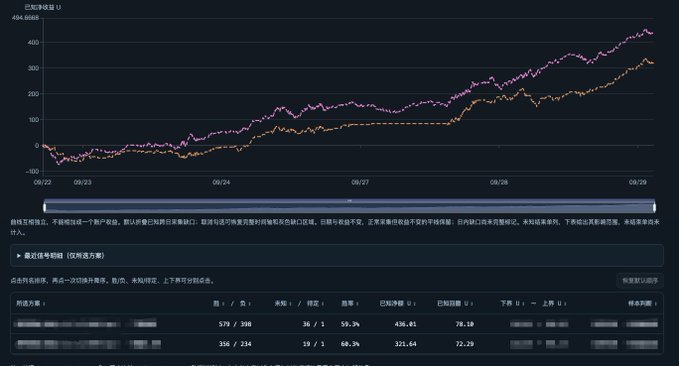The width and height of the screenshot is (679, 366).
Task: Click the blurred plan name in 436.01 row
Action: click(x=86, y=324)
